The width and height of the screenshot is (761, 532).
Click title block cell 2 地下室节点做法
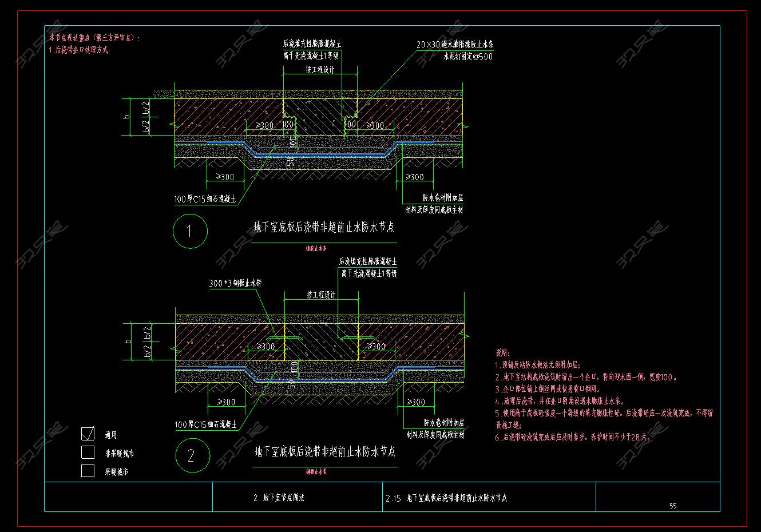[279, 498]
